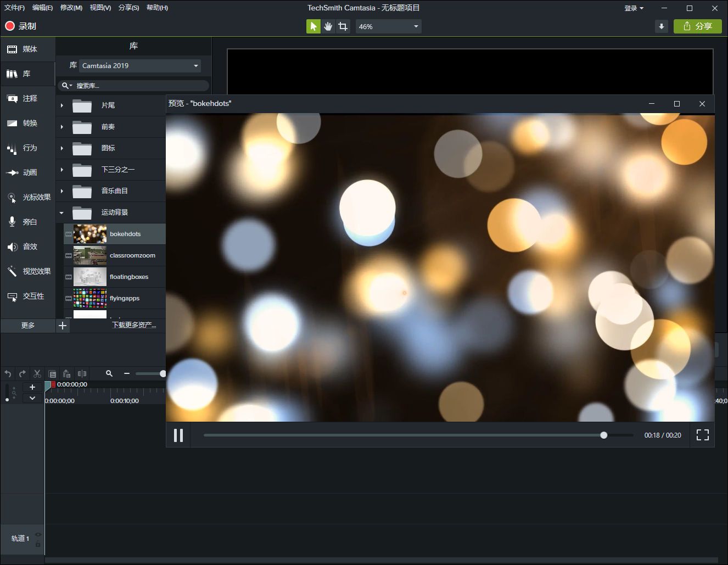Open the search filter magnifier dropdown
Viewport: 728px width, 565px height.
point(67,86)
